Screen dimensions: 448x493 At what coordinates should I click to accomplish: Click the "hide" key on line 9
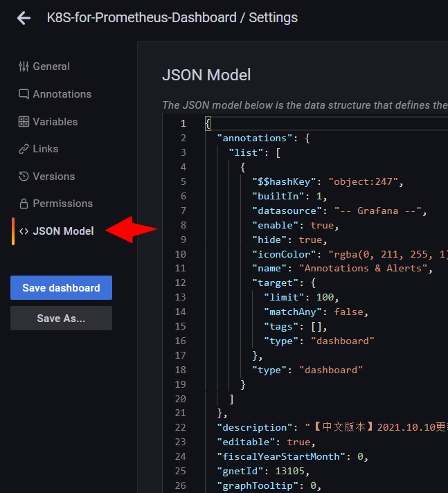click(x=269, y=240)
